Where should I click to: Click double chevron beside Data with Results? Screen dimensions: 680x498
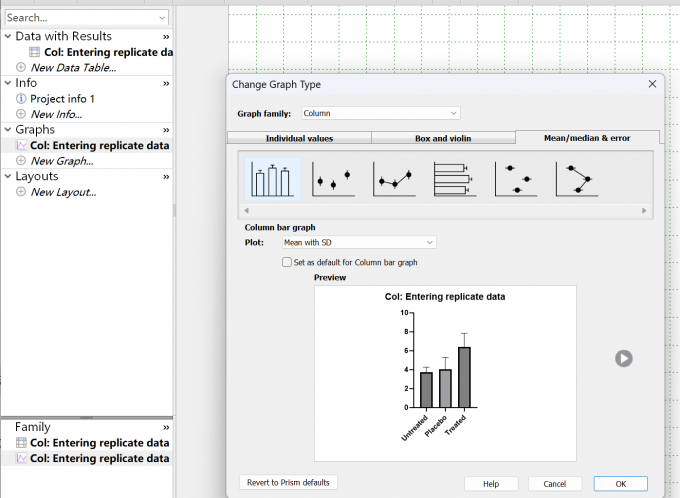point(166,37)
